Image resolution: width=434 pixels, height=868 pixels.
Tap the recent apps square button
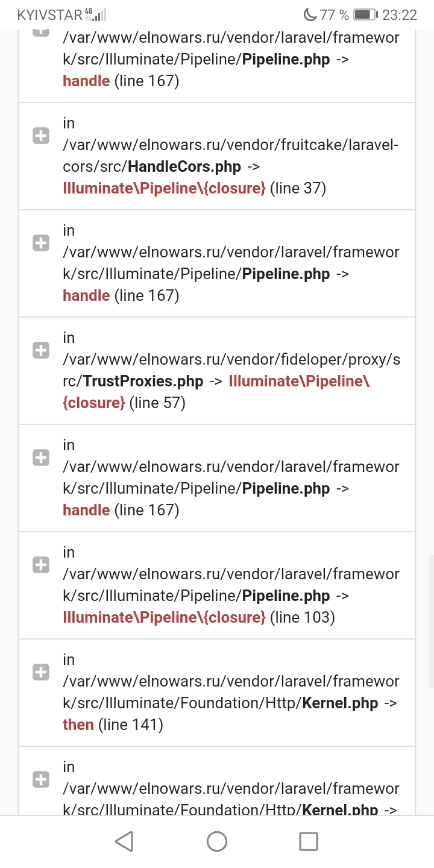pos(309,841)
